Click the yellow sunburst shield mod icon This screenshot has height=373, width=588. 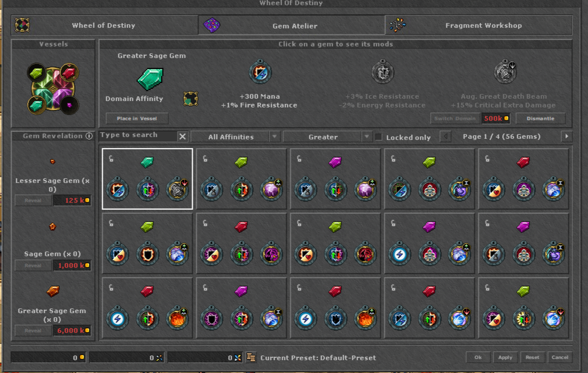[524, 318]
